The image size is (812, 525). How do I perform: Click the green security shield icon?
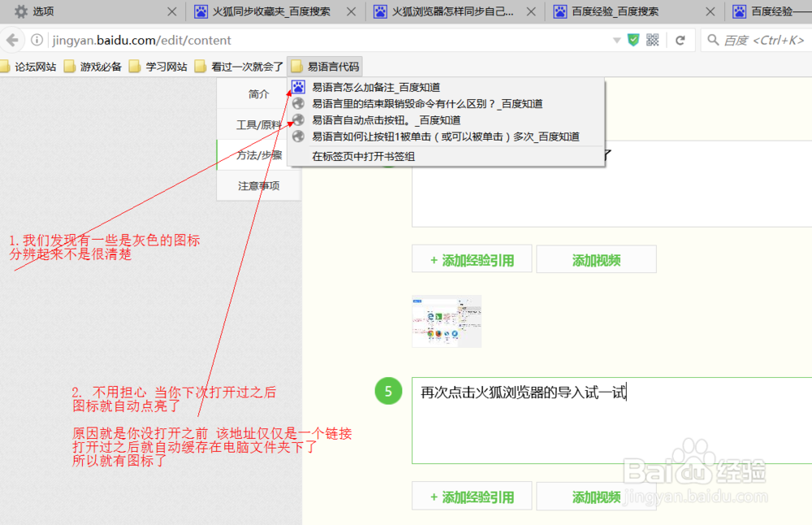point(633,39)
